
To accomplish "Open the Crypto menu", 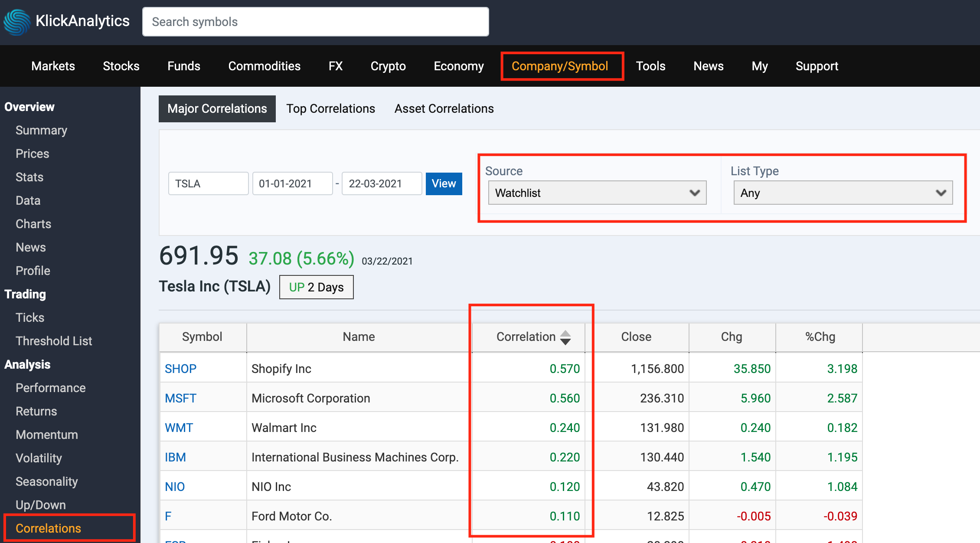I will [388, 66].
